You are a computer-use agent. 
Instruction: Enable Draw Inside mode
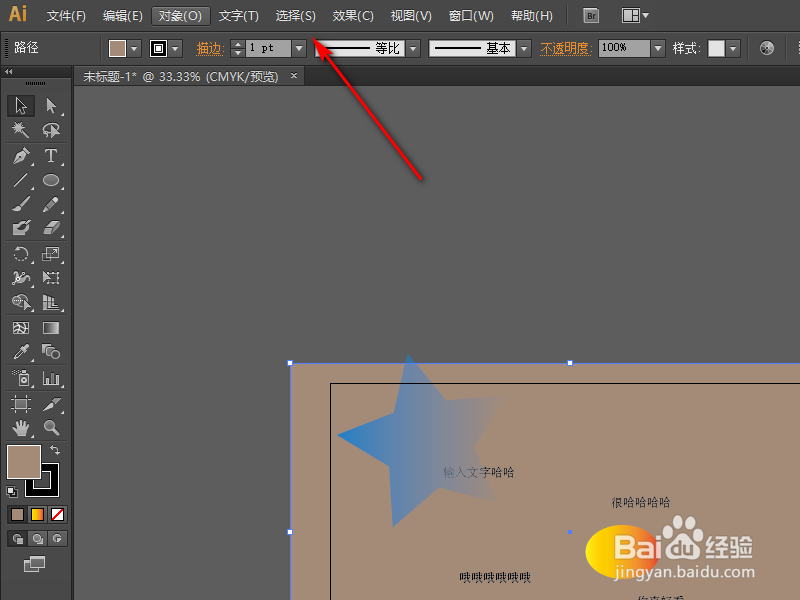tap(57, 539)
